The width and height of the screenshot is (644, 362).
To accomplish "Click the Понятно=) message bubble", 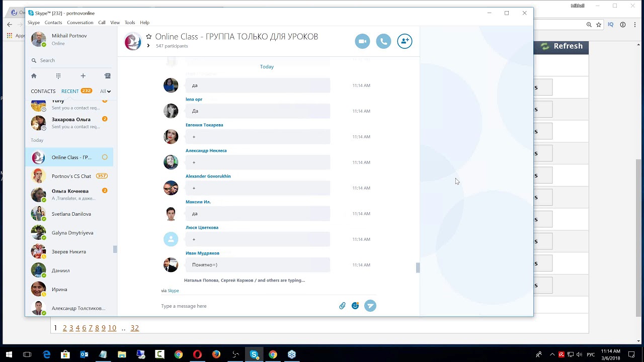I will [x=258, y=265].
